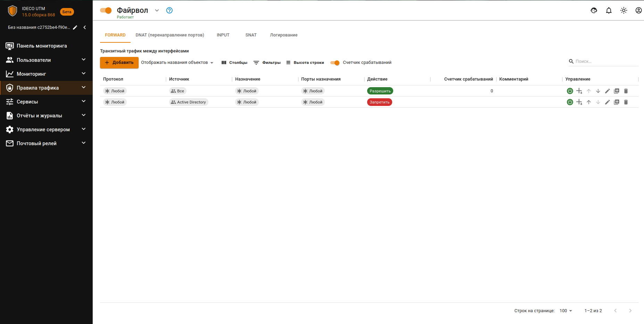
Task: Open the user account menu
Action: pos(638,10)
